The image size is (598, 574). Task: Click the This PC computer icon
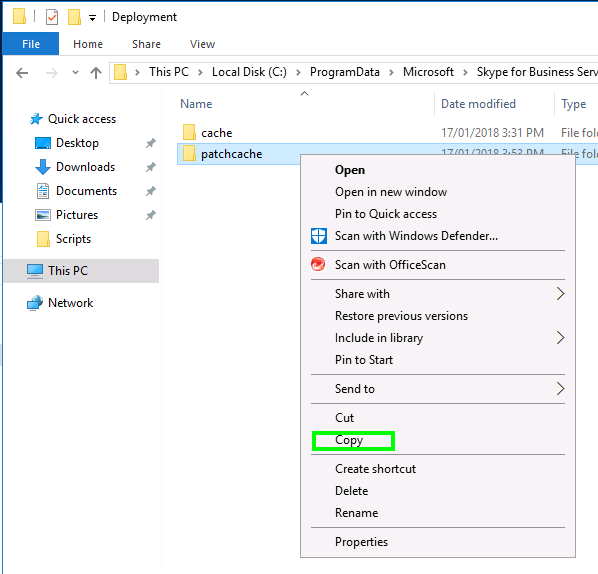(x=35, y=271)
